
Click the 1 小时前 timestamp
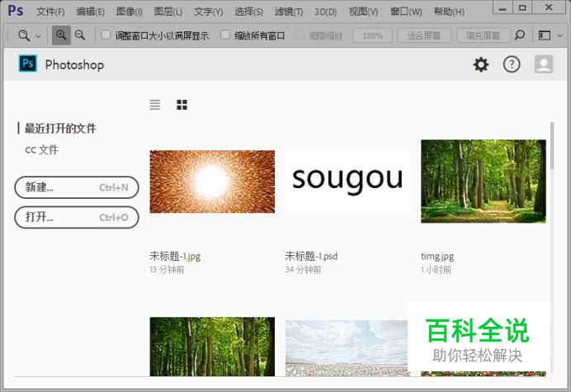(436, 270)
